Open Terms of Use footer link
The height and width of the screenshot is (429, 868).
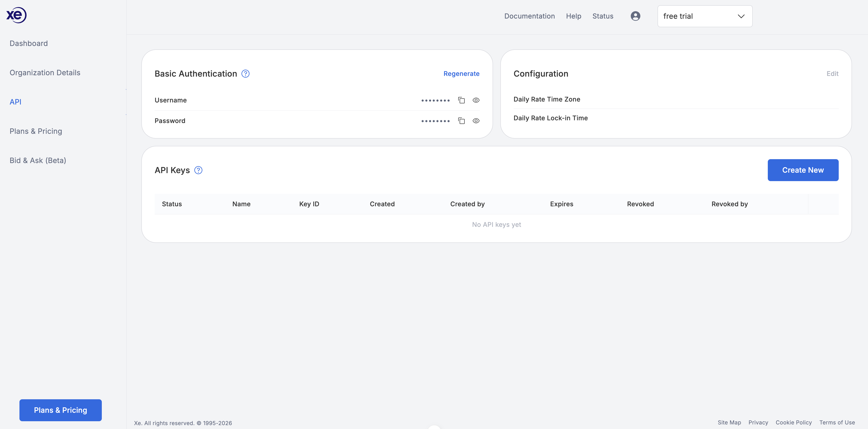pos(837,423)
